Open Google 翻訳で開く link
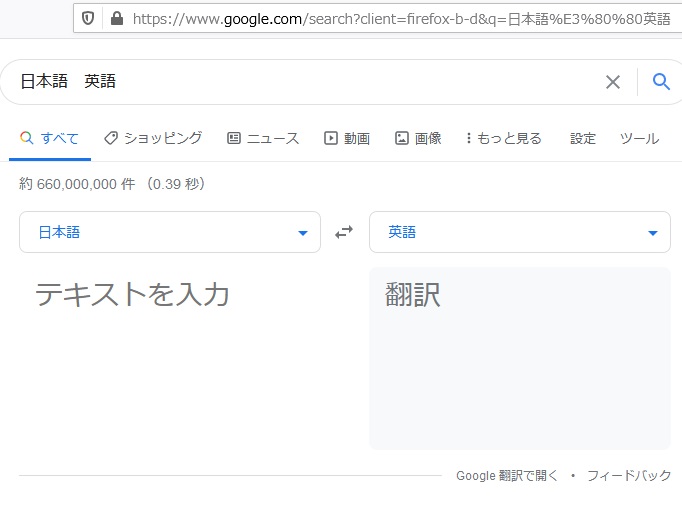The height and width of the screenshot is (511, 682). point(507,476)
